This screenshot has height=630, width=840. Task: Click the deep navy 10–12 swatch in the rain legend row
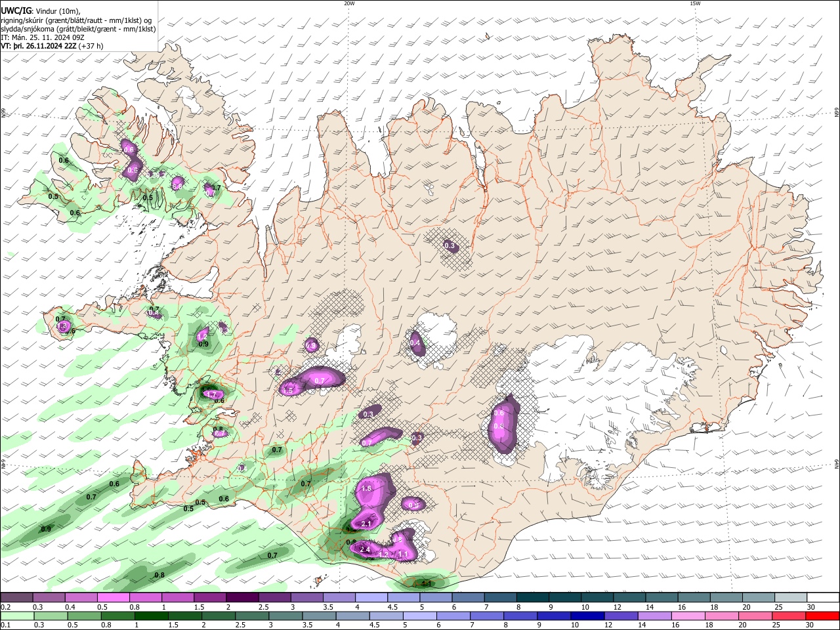pyautogui.click(x=587, y=616)
